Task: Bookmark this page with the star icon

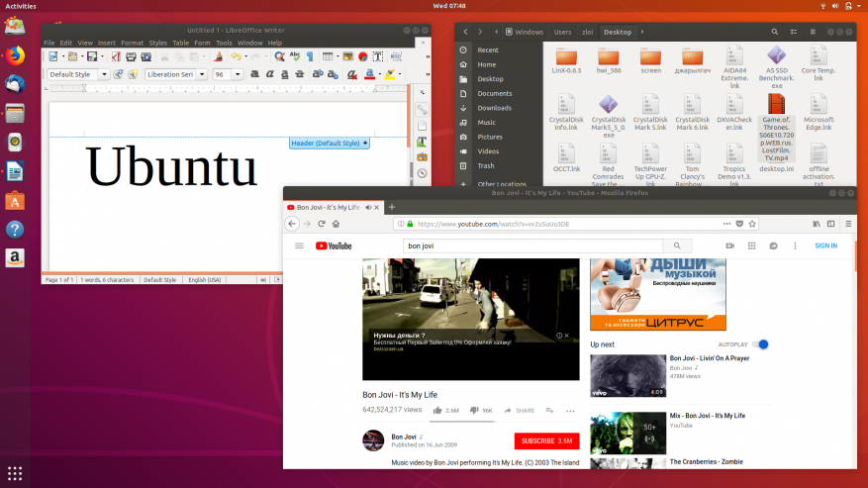Action: 752,224
